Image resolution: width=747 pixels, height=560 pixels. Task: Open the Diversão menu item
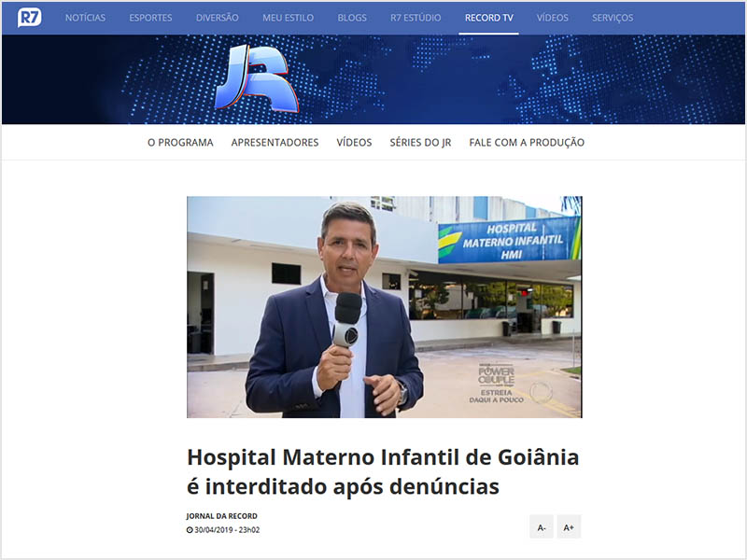217,18
